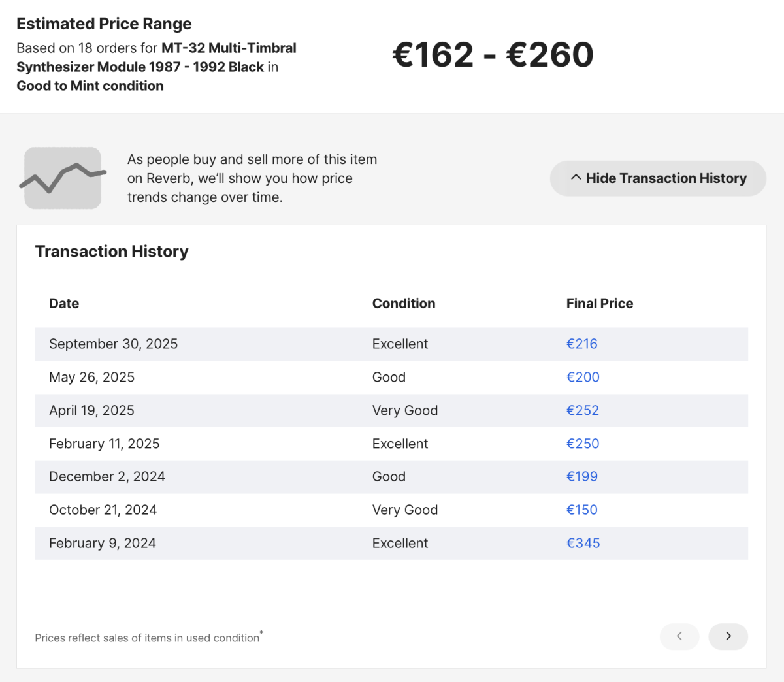Collapse panel with Hide Transaction History button
784x682 pixels.
pyautogui.click(x=658, y=178)
